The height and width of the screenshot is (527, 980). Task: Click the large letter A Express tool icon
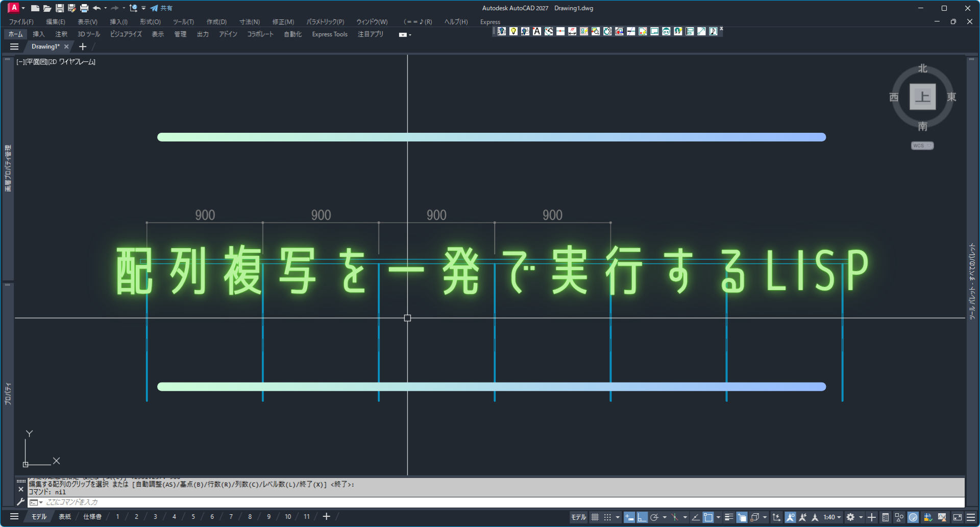[x=537, y=32]
